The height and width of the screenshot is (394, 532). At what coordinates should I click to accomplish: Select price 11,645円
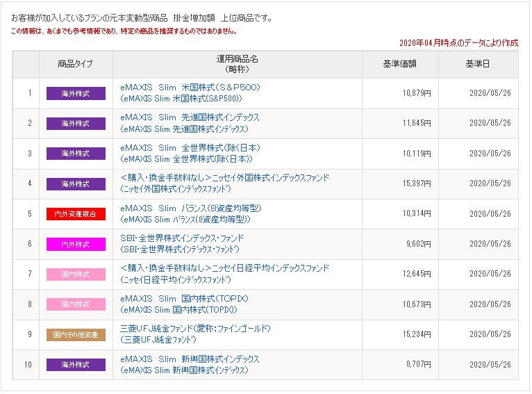point(417,123)
